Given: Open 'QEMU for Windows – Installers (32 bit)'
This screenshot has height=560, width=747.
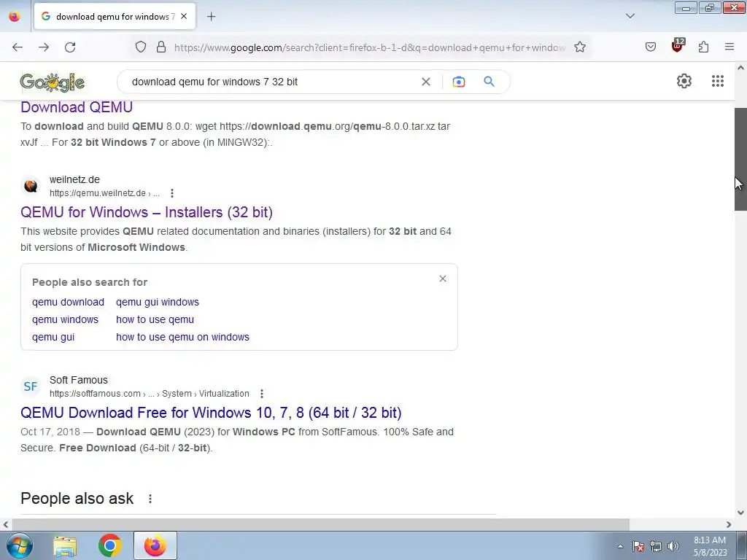Looking at the screenshot, I should click(x=147, y=212).
